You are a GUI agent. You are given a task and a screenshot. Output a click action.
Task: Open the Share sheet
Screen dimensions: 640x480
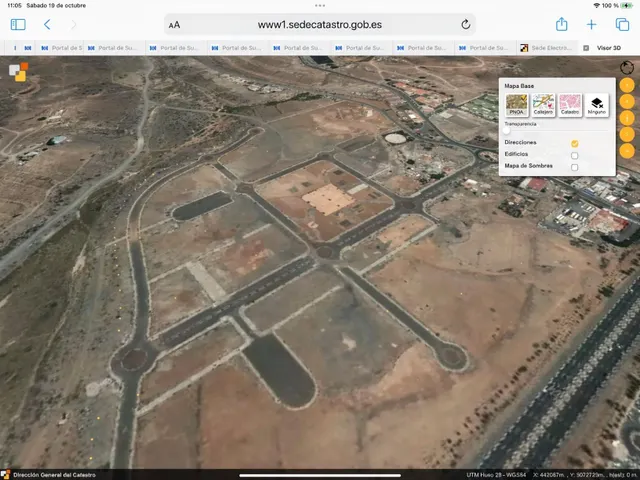coord(562,24)
